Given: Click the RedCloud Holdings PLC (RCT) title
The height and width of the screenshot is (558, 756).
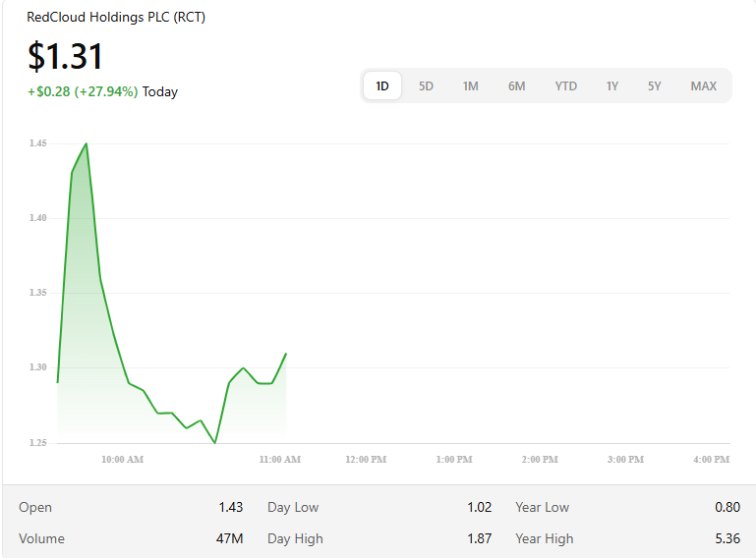Looking at the screenshot, I should click(116, 18).
